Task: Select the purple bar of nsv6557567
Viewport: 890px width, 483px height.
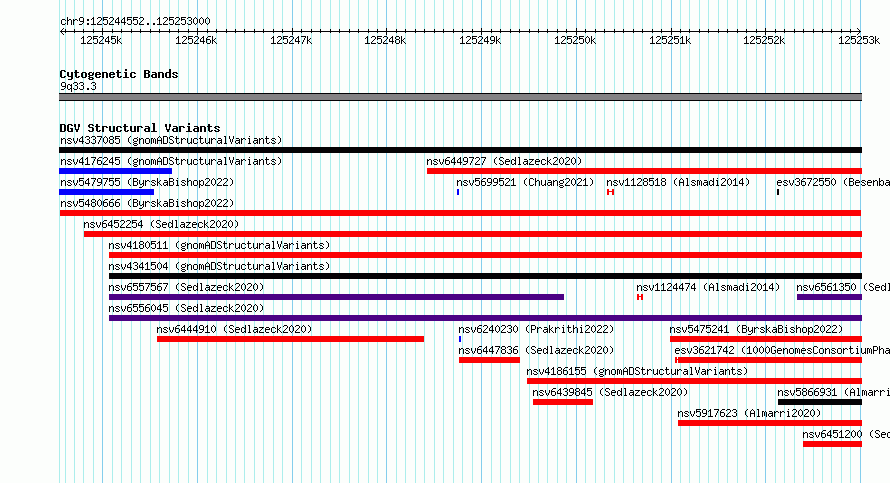Action: point(337,297)
